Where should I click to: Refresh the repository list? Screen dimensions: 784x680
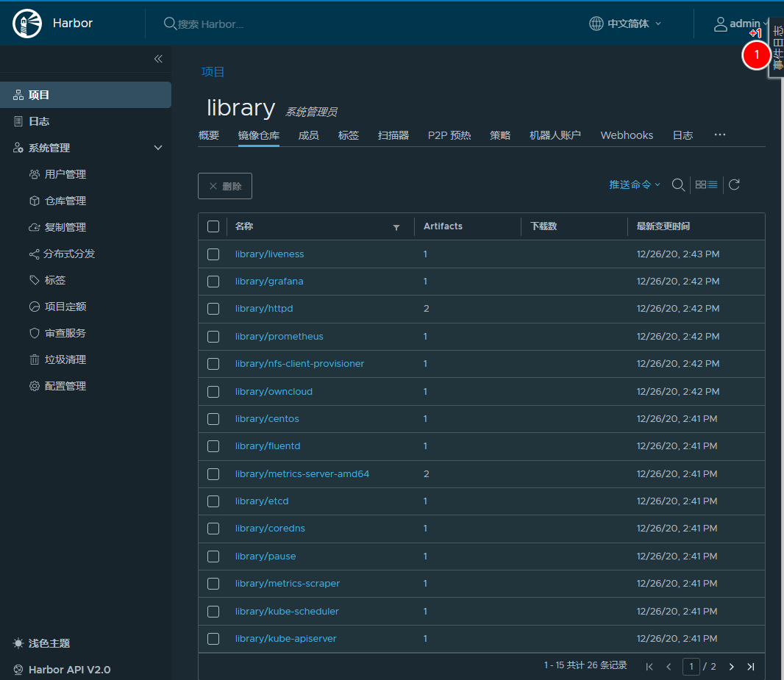(x=734, y=185)
